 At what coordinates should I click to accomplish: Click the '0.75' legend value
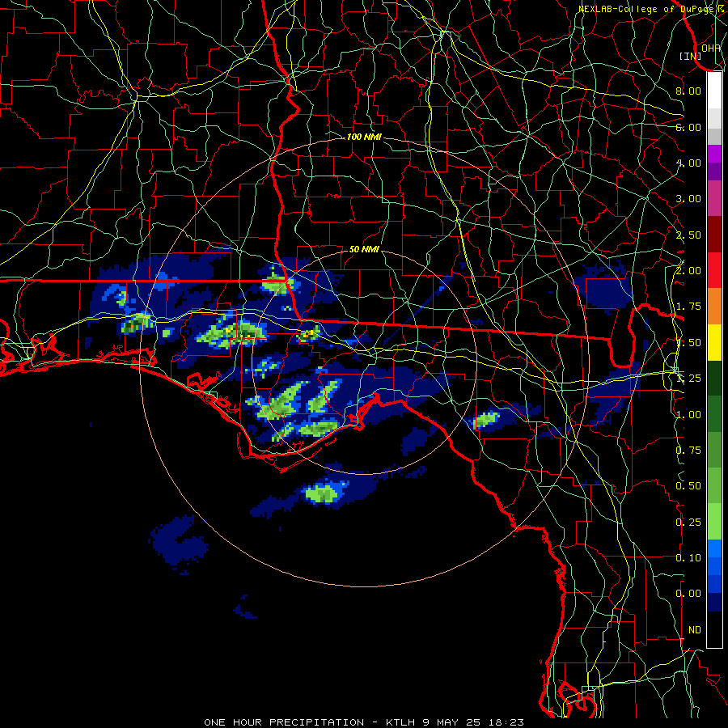688,451
